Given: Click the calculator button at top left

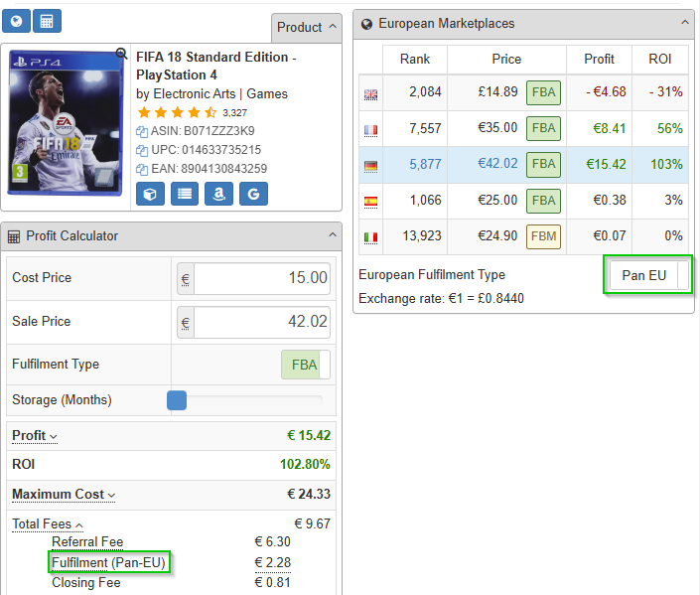Looking at the screenshot, I should point(47,21).
